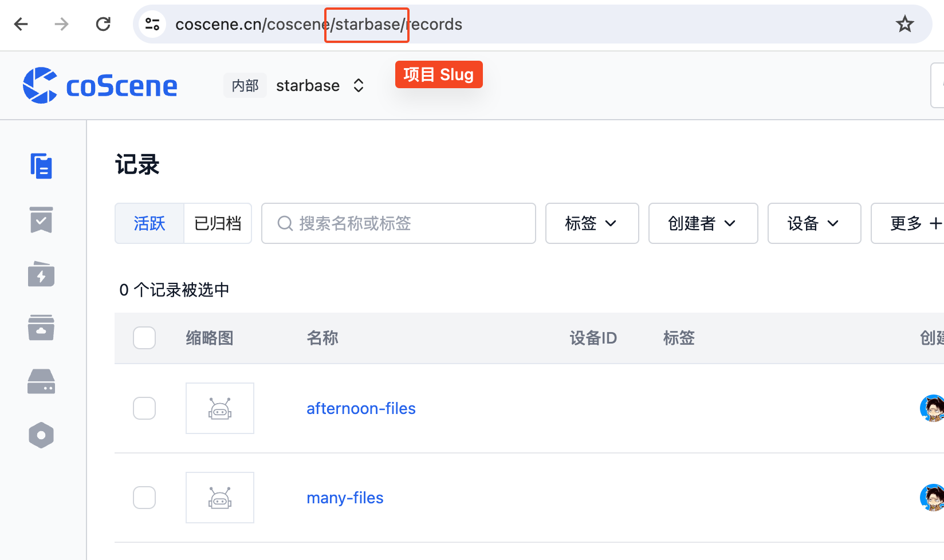Click the 标签 column header

(679, 338)
